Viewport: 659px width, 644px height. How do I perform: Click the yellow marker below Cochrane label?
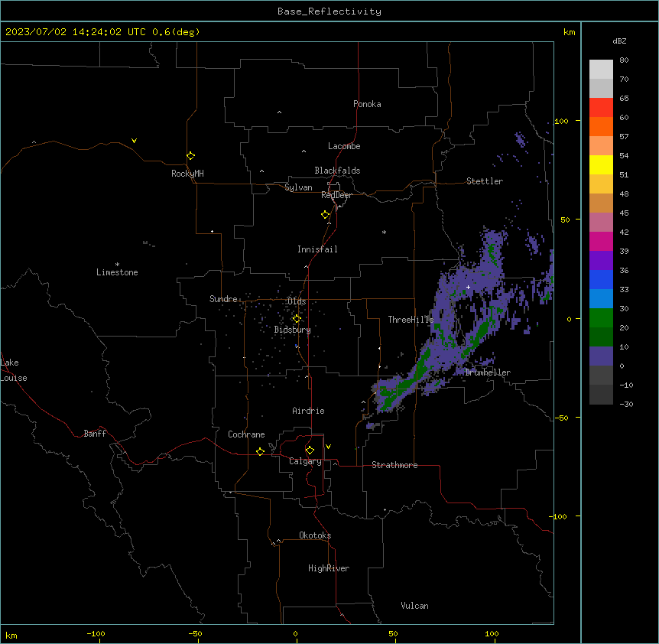click(x=260, y=451)
